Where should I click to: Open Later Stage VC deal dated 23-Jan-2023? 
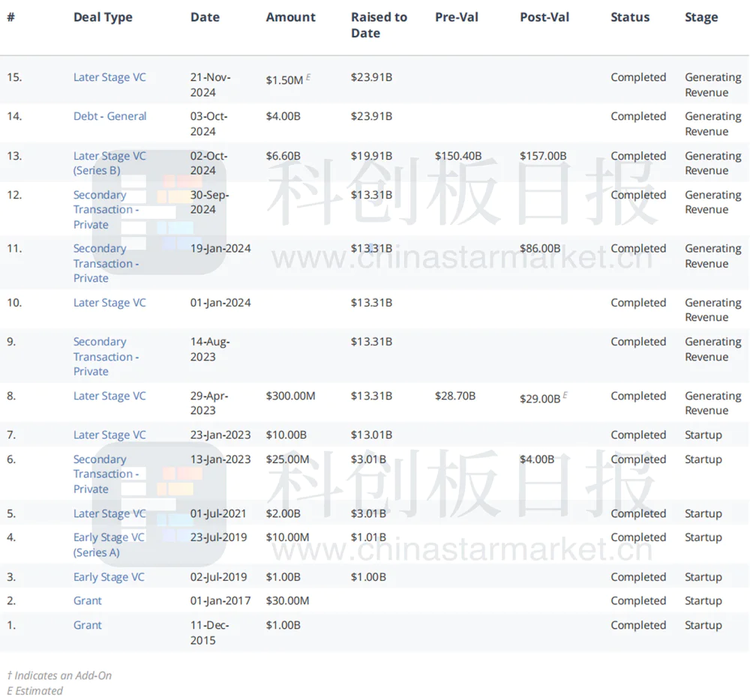(109, 435)
